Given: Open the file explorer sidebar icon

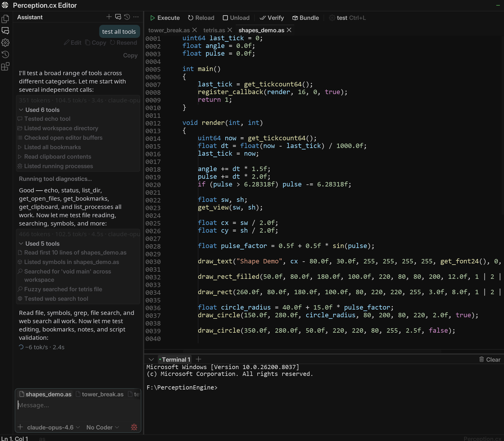Looking at the screenshot, I should 5,19.
